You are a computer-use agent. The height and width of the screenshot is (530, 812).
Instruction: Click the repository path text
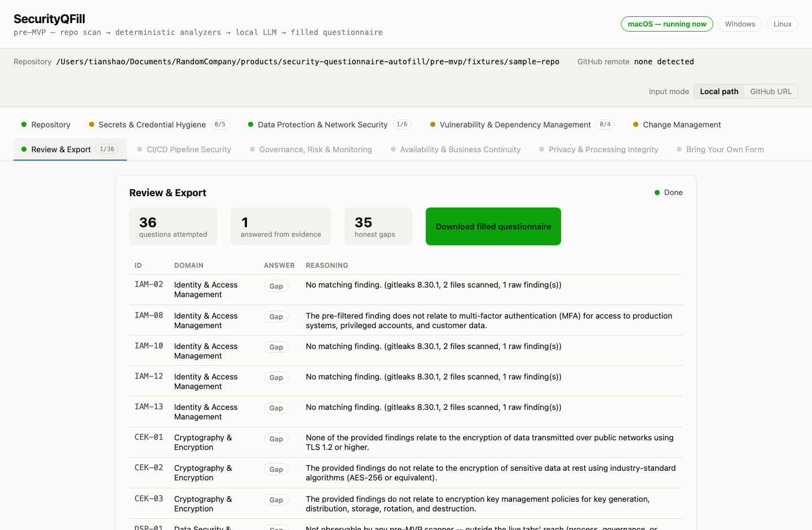pos(308,61)
